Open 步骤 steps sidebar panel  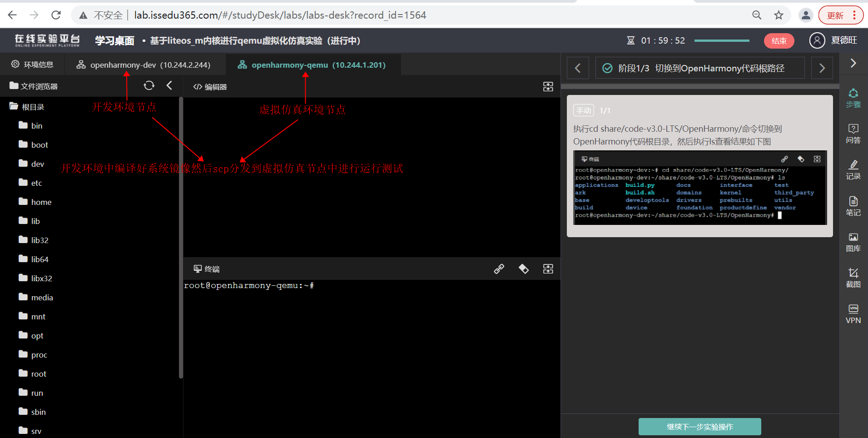[853, 98]
